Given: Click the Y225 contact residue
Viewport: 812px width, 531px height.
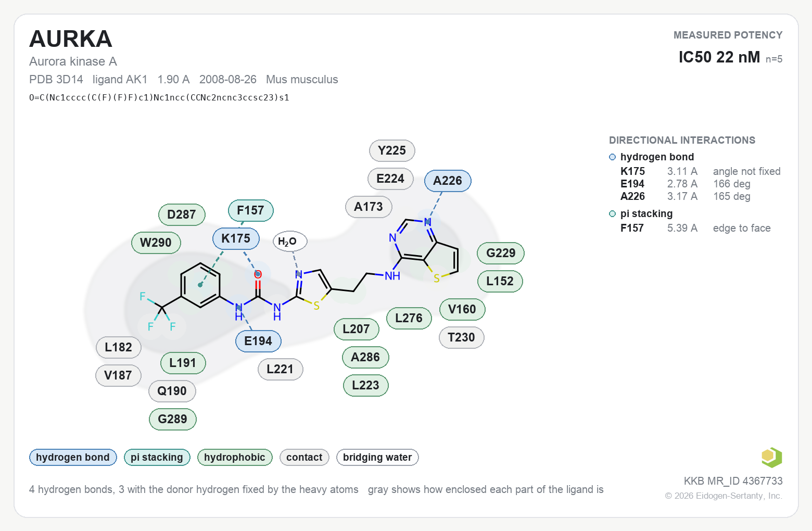Looking at the screenshot, I should [392, 150].
